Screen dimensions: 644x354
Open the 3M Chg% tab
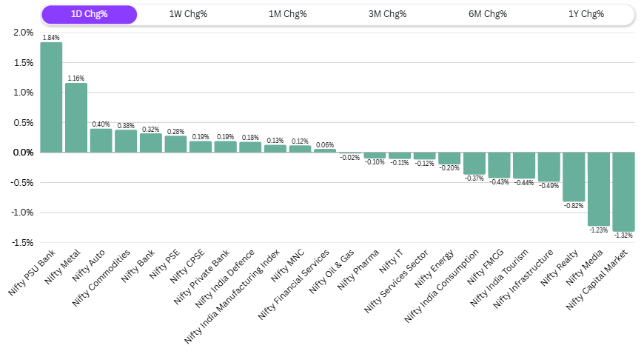(387, 14)
